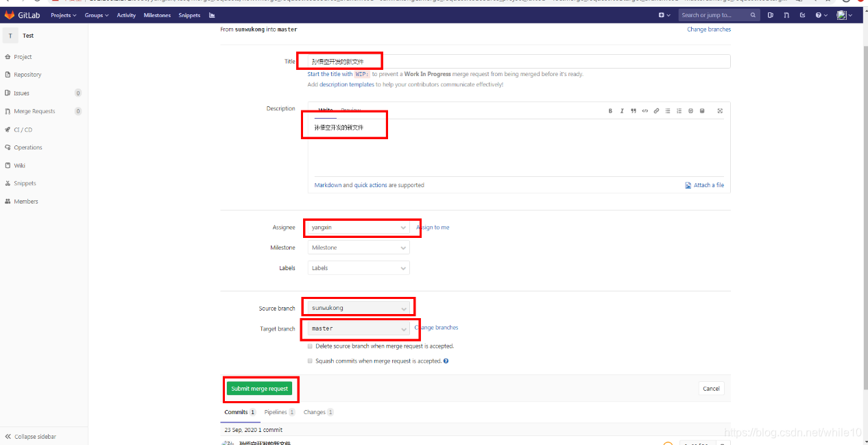Viewport: 868px width, 445px height.
Task: Switch to the Preview tab in description
Action: click(350, 110)
